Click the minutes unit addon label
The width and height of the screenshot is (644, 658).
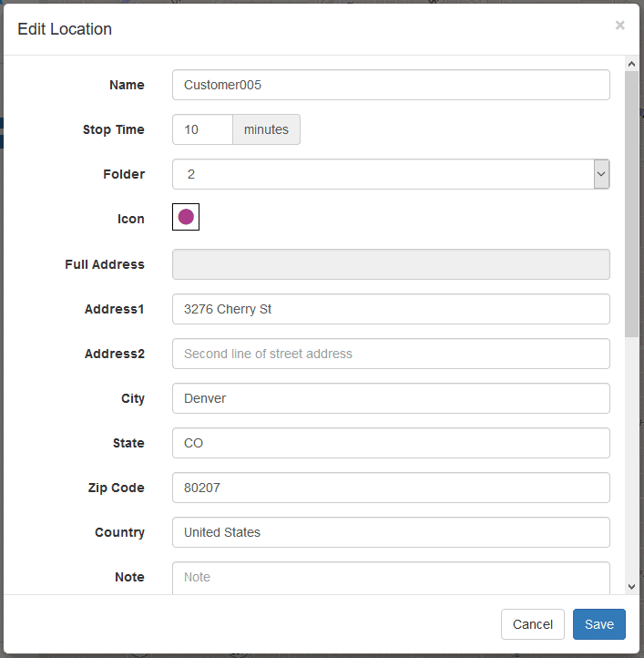pyautogui.click(x=266, y=129)
